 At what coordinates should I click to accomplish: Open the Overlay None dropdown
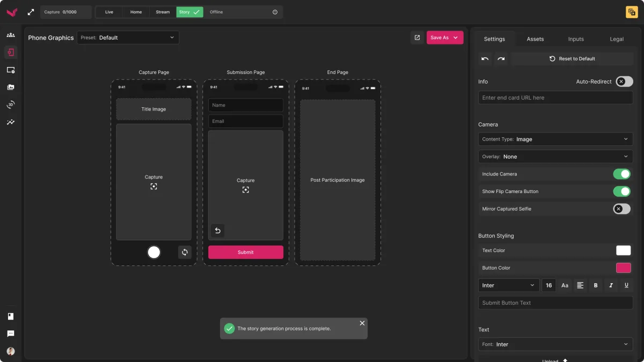pyautogui.click(x=555, y=157)
